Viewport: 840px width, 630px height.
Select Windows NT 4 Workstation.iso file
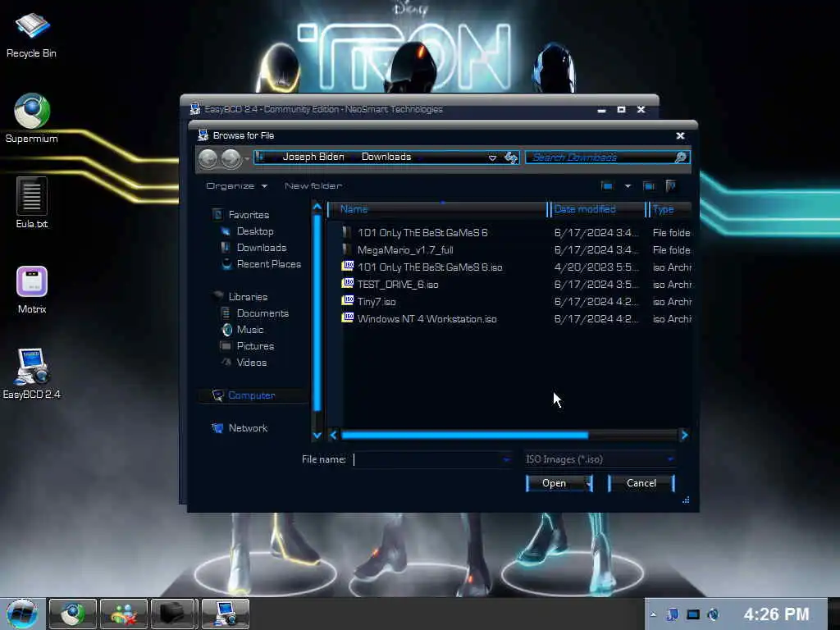(427, 318)
